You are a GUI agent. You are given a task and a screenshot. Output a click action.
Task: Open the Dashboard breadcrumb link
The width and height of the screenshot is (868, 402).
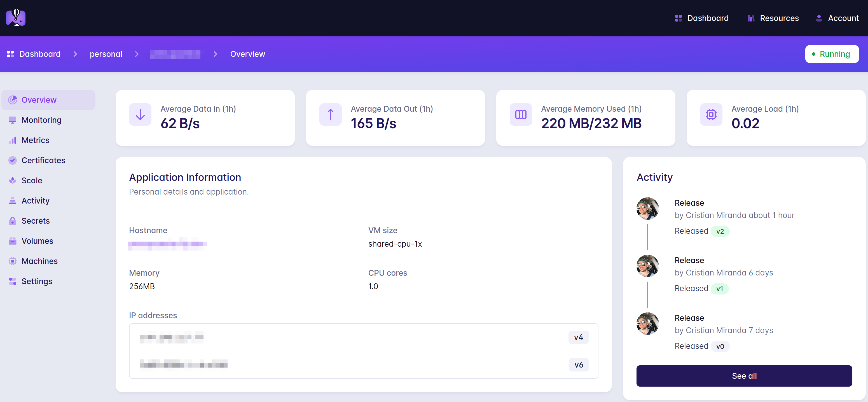[40, 54]
